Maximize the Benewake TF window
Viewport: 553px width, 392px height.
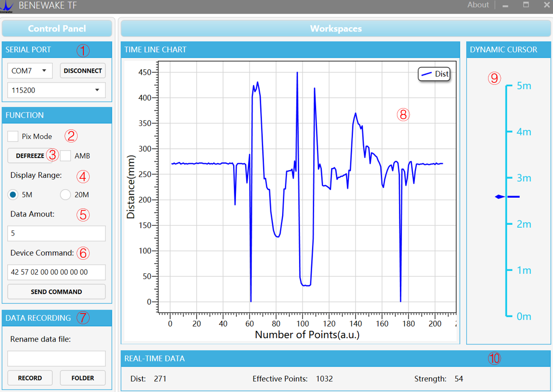[526, 5]
